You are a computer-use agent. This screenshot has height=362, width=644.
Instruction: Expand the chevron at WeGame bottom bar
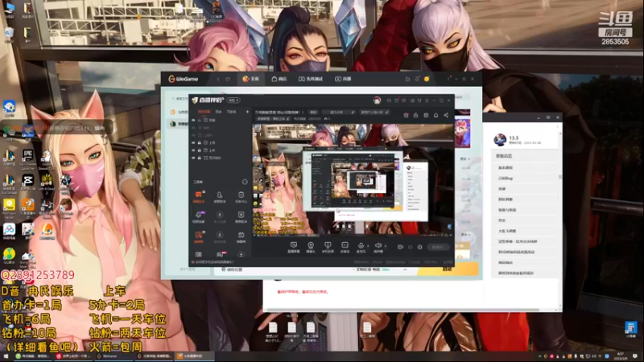tap(405, 269)
